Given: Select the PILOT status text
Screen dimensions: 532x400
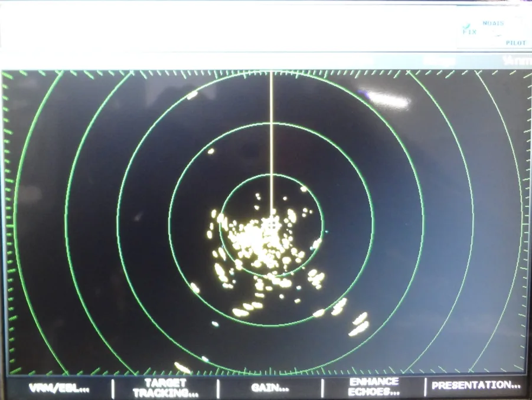Looking at the screenshot, I should tap(515, 42).
